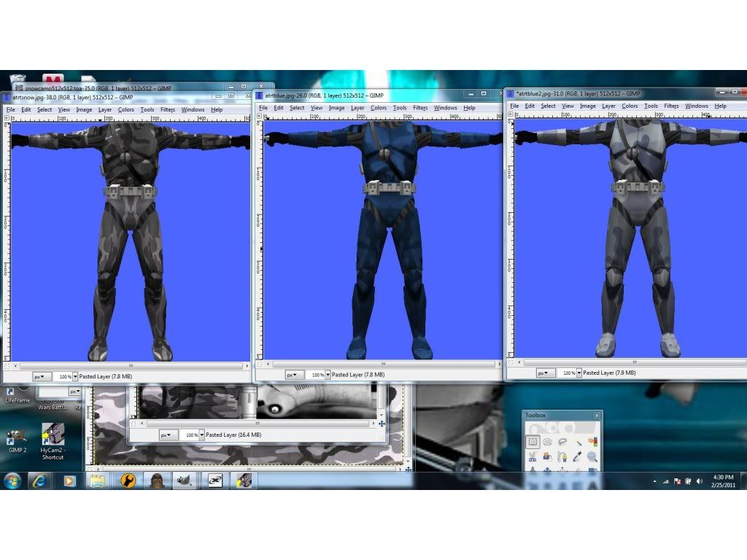Open zoom percentage dropdown in atrtsnow.jpg window

point(75,377)
